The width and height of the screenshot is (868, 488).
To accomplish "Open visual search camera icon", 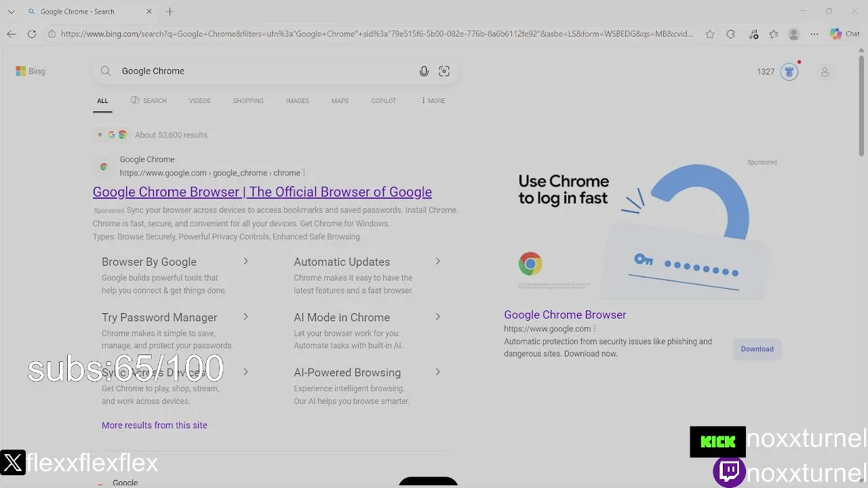I will [444, 71].
